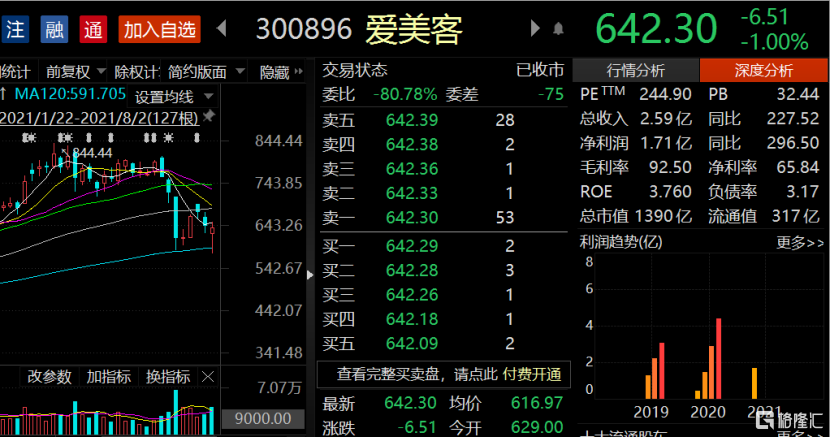Viewport: 830px width, 437px height.
Task: Collapse order panel with middle divider arrow
Action: coord(310,275)
